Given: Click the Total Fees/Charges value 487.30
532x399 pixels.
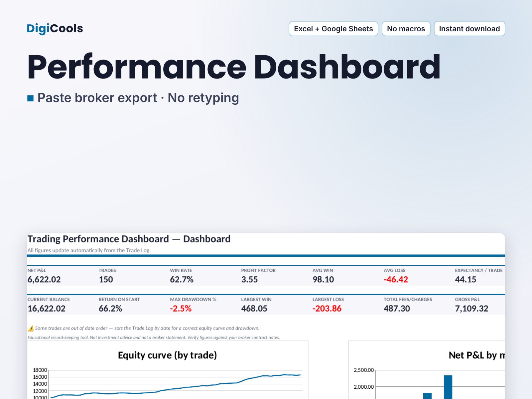Looking at the screenshot, I should (397, 309).
